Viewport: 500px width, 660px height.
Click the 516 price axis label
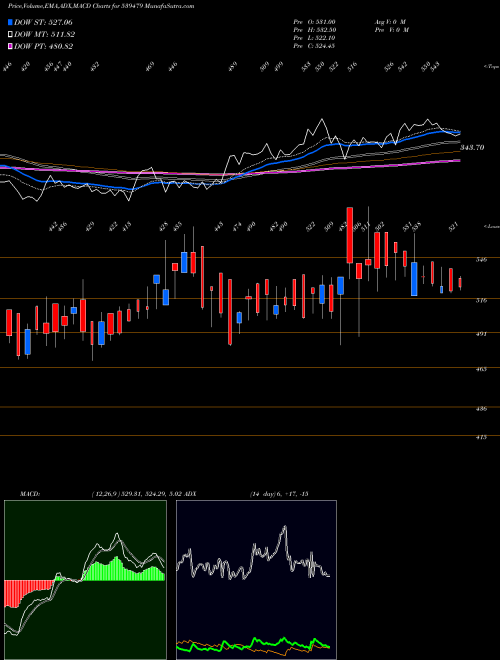pos(482,300)
